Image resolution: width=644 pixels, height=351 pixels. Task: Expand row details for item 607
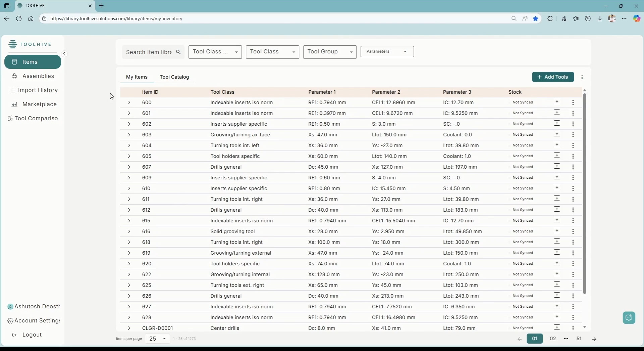pos(129,167)
